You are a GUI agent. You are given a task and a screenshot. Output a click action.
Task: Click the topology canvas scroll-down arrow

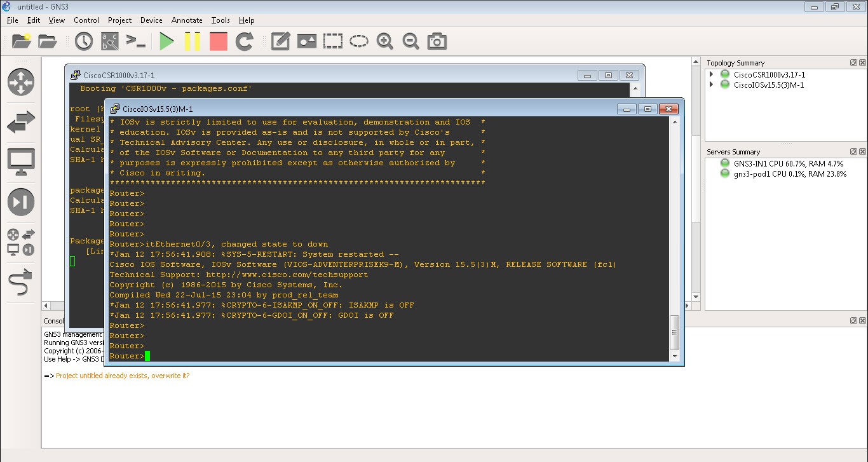click(696, 297)
